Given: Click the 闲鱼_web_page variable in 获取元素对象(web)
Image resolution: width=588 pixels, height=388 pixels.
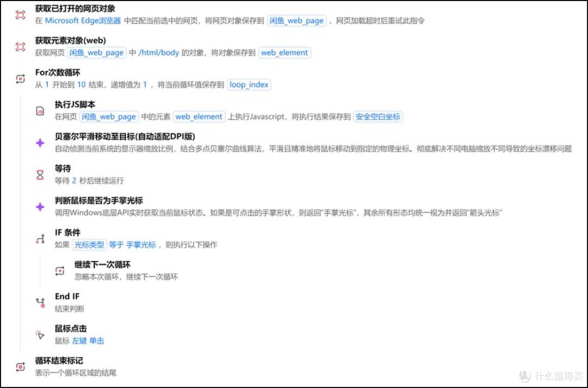Looking at the screenshot, I should pyautogui.click(x=97, y=52).
